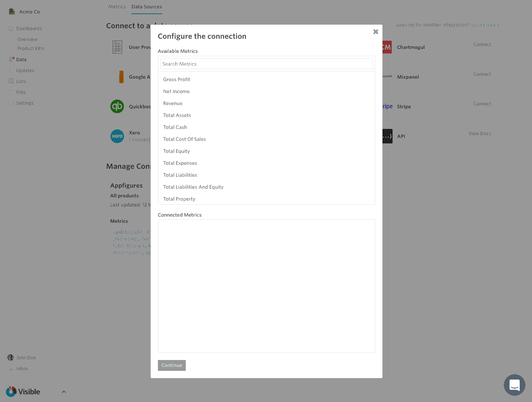Open View Docs for API

pyautogui.click(x=480, y=134)
